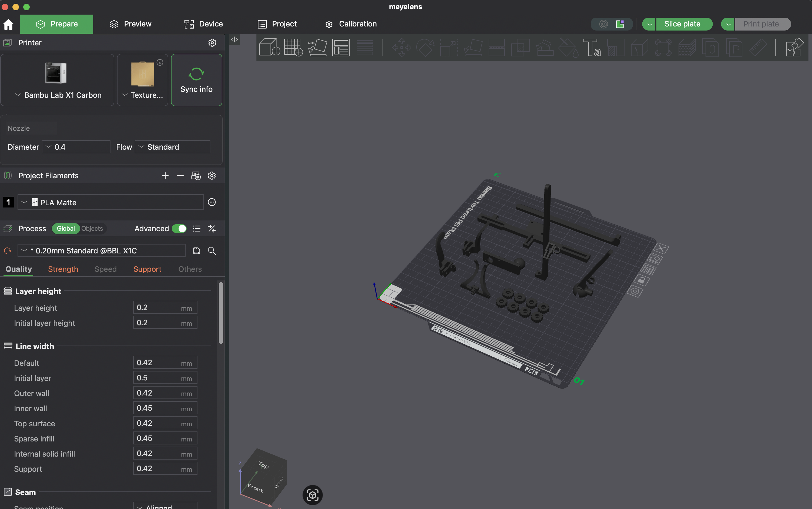
Task: Open the nozzle Diameter dropdown
Action: (76, 147)
